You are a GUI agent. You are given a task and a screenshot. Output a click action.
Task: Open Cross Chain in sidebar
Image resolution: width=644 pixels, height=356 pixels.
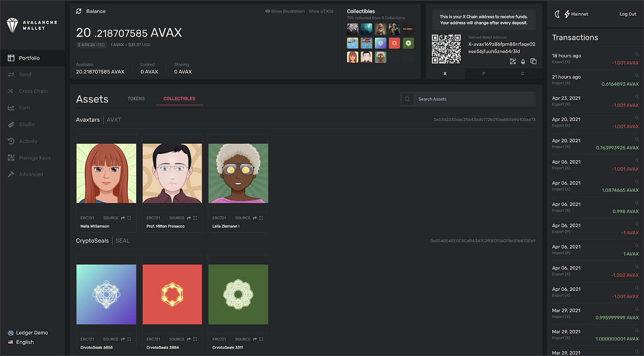(x=32, y=91)
